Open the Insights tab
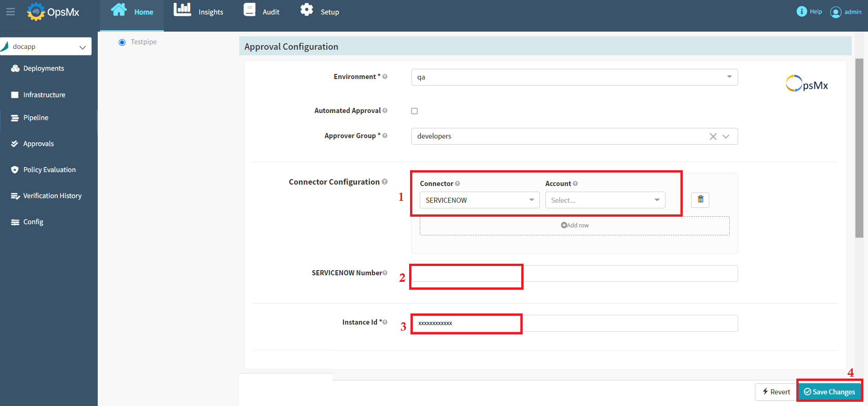The height and width of the screenshot is (406, 868). (199, 12)
